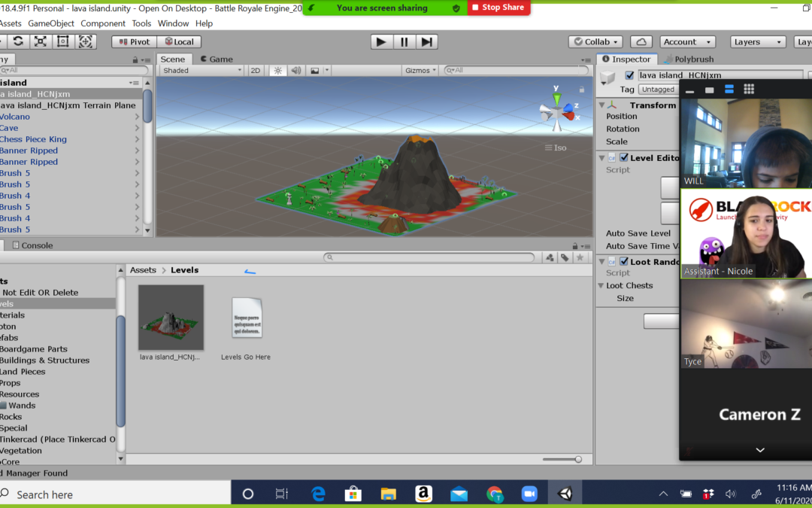This screenshot has height=508, width=812.
Task: Toggle scene effects with the image icon
Action: 314,71
